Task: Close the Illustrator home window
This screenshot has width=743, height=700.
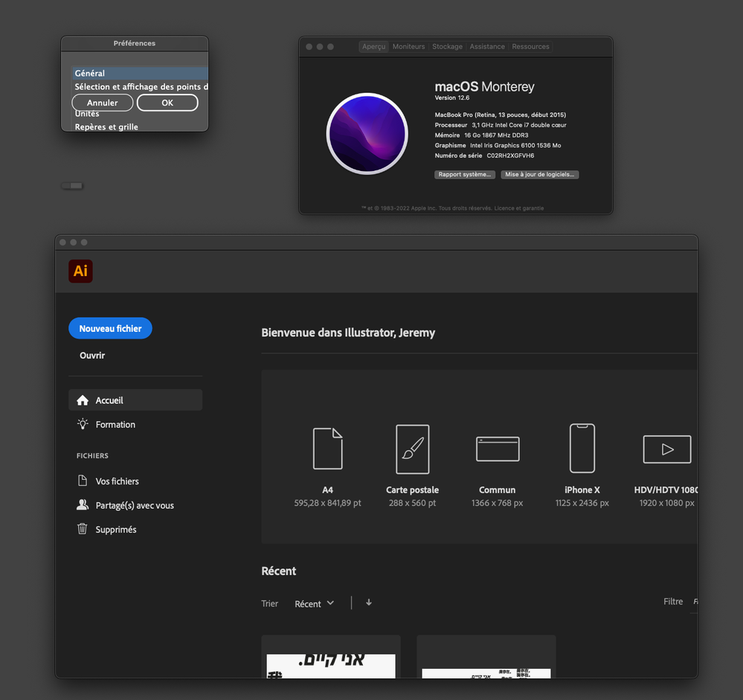Action: click(62, 243)
